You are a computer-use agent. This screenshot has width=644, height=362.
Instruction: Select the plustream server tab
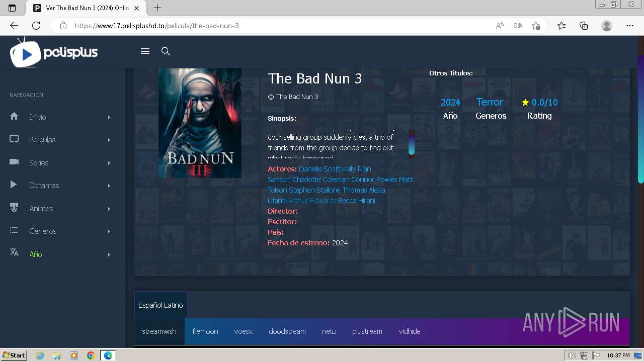point(367,331)
